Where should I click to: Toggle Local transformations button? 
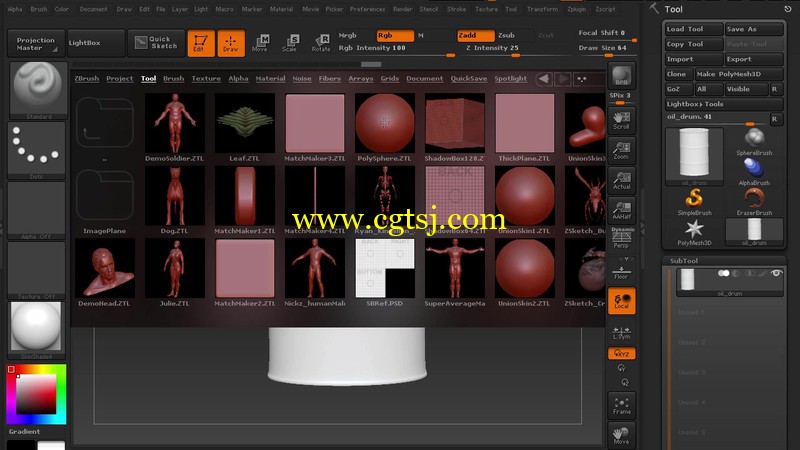(621, 301)
